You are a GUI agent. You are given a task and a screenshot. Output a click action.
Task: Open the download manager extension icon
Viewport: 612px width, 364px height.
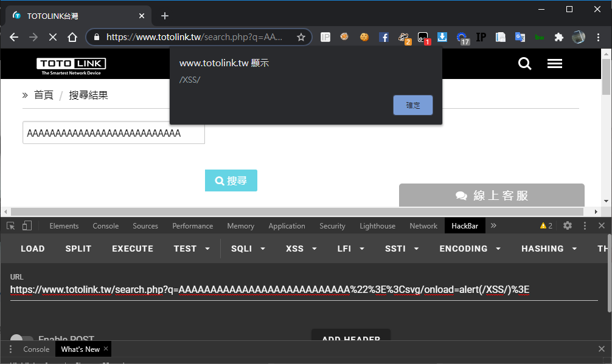[442, 37]
